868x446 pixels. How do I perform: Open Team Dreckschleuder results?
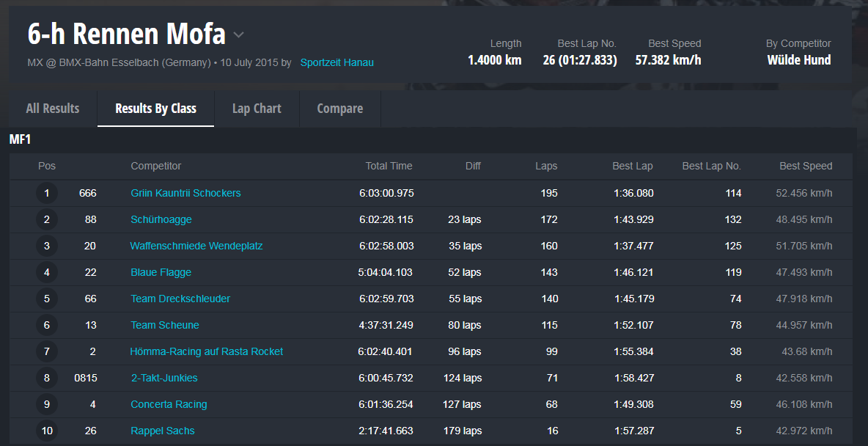coord(180,299)
